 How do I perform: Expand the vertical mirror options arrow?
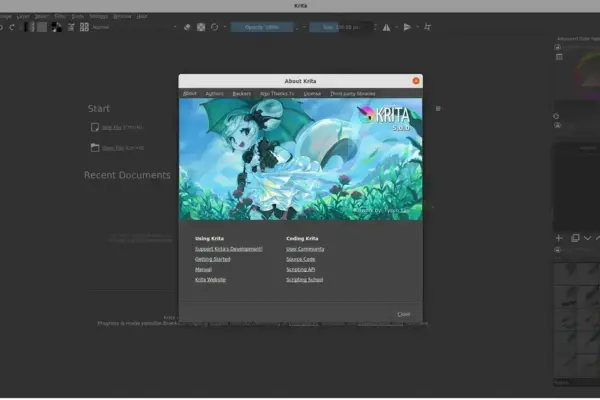417,27
